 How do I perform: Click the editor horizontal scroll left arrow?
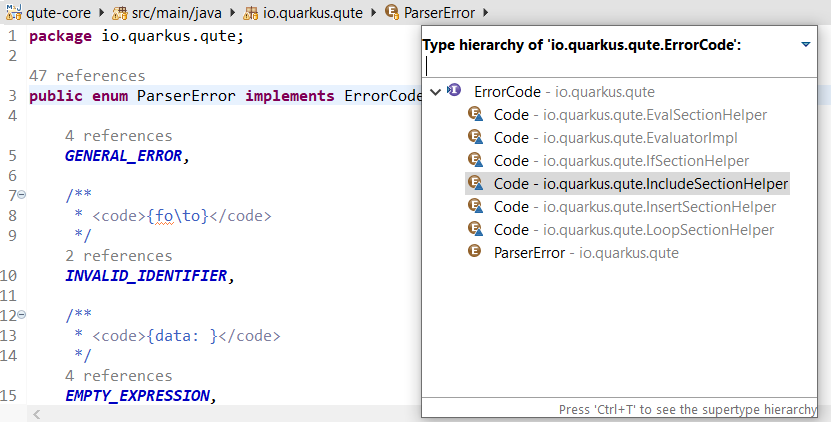tap(37, 414)
